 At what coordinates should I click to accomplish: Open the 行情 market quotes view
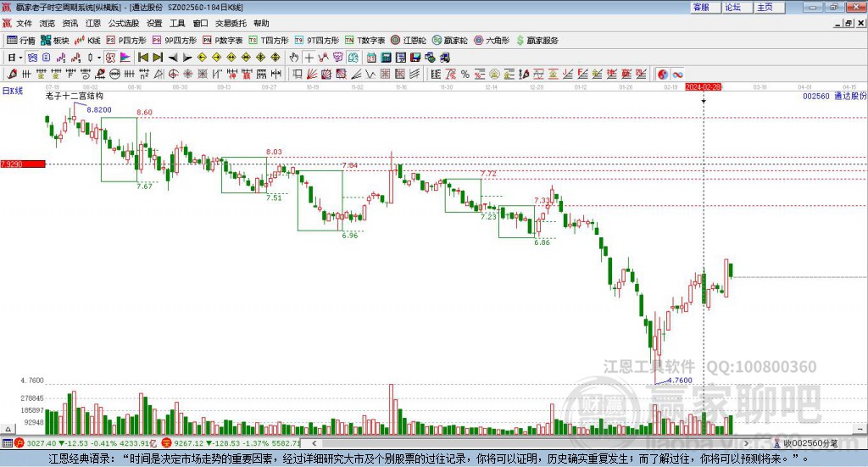(21, 41)
